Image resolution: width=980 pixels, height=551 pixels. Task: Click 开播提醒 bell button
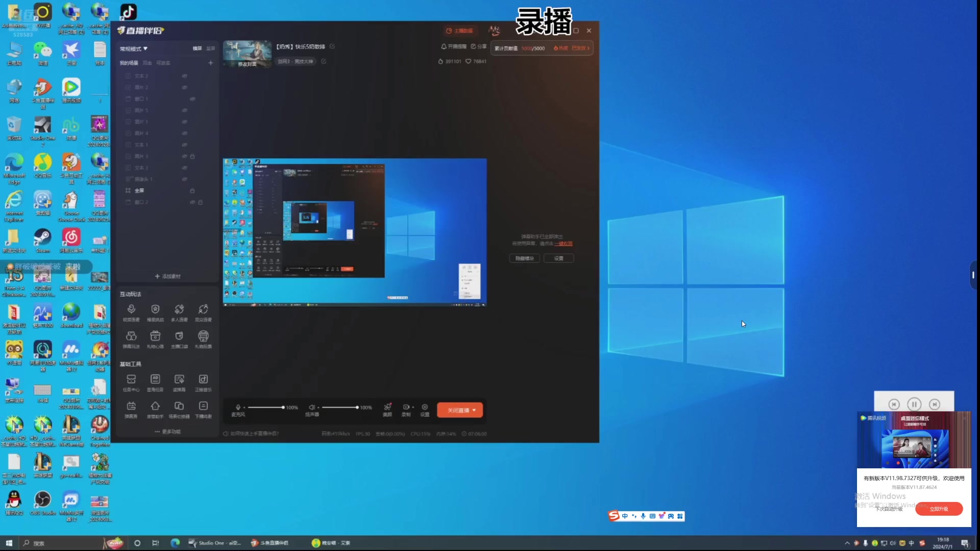(454, 46)
